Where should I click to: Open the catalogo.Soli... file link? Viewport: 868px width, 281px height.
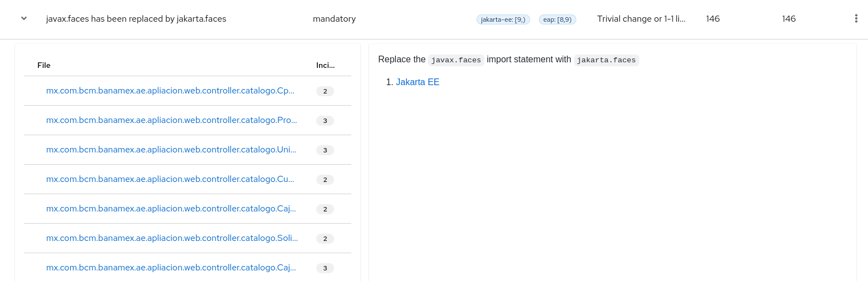pos(172,238)
